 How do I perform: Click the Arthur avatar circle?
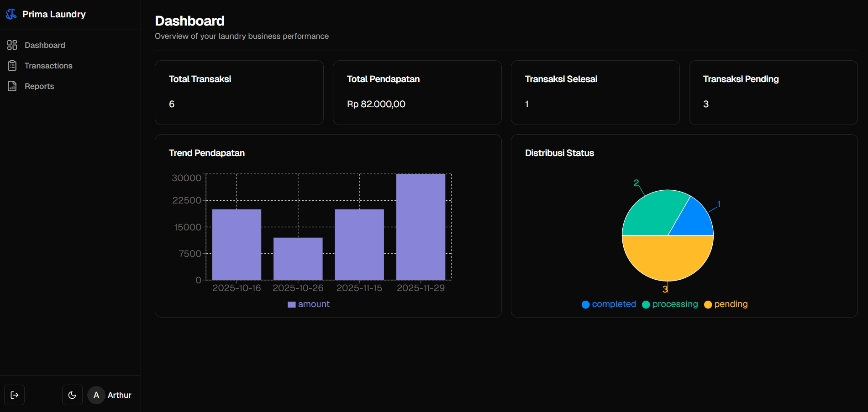click(x=96, y=395)
